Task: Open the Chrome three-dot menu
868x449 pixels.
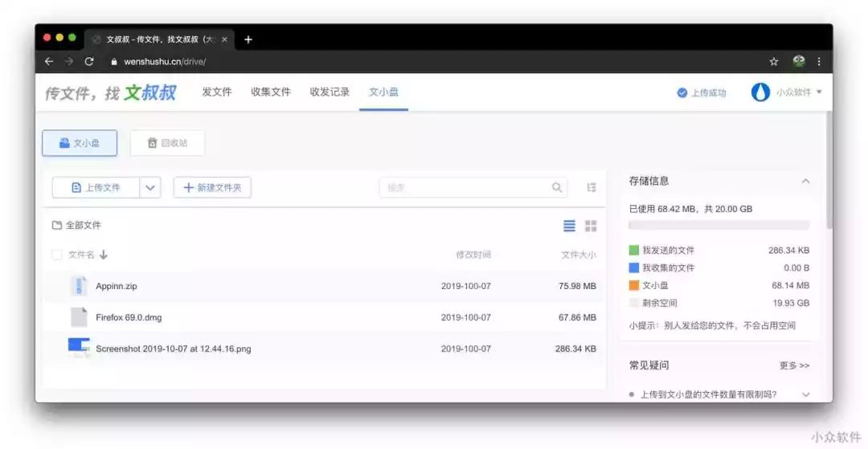Action: coord(819,61)
